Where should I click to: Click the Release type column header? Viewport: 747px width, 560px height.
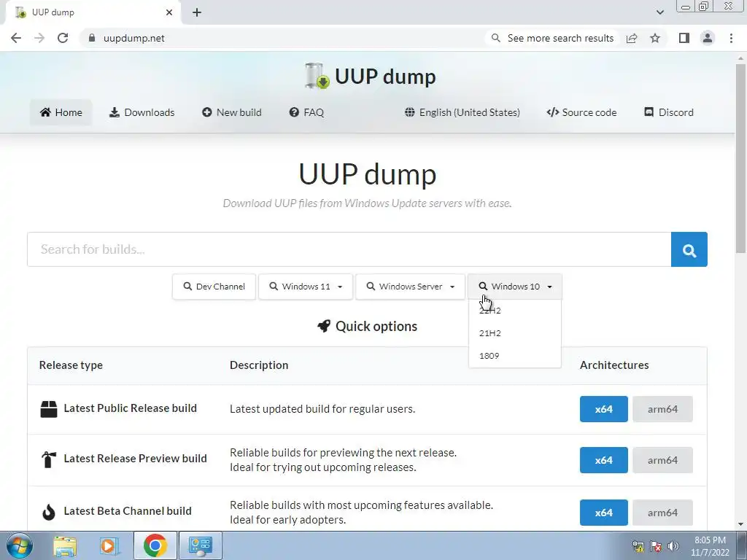pos(71,365)
